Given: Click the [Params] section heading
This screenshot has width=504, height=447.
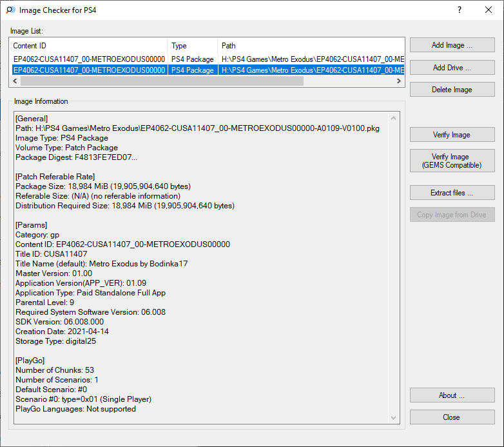Looking at the screenshot, I should 31,225.
